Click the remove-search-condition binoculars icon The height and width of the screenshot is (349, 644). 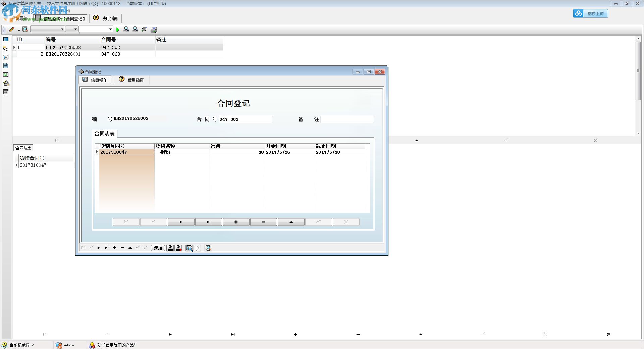(135, 30)
